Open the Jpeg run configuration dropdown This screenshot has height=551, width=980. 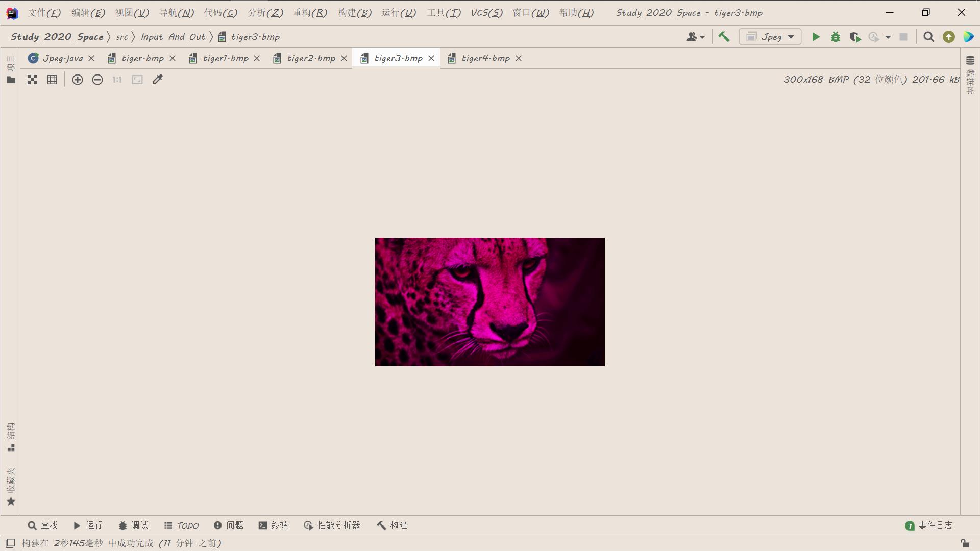770,37
